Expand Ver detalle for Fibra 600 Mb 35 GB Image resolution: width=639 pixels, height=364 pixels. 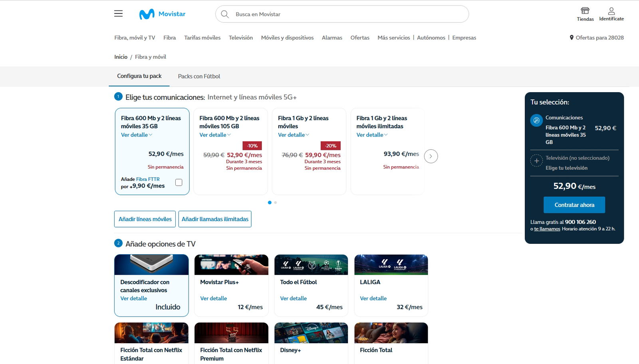(x=137, y=135)
